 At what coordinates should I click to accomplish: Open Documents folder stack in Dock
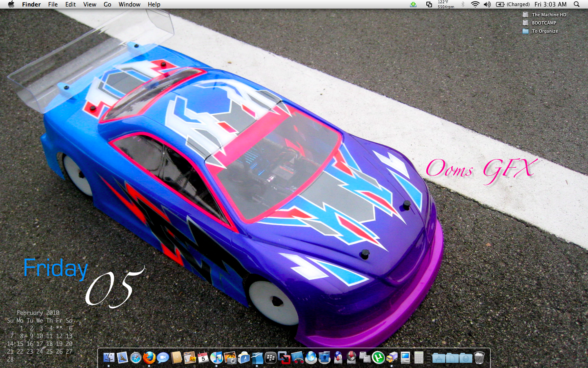pos(452,358)
